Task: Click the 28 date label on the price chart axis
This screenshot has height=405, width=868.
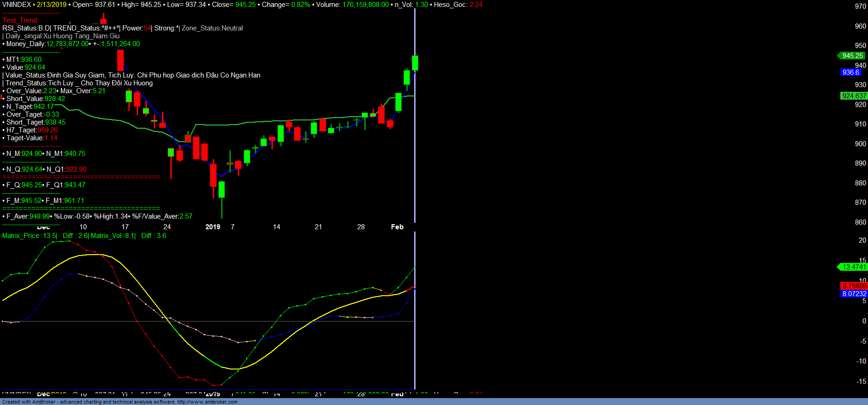Action: (361, 227)
